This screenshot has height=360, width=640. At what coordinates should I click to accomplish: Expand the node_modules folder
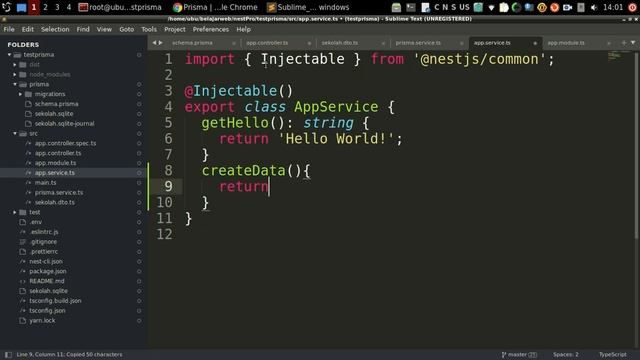click(x=15, y=74)
